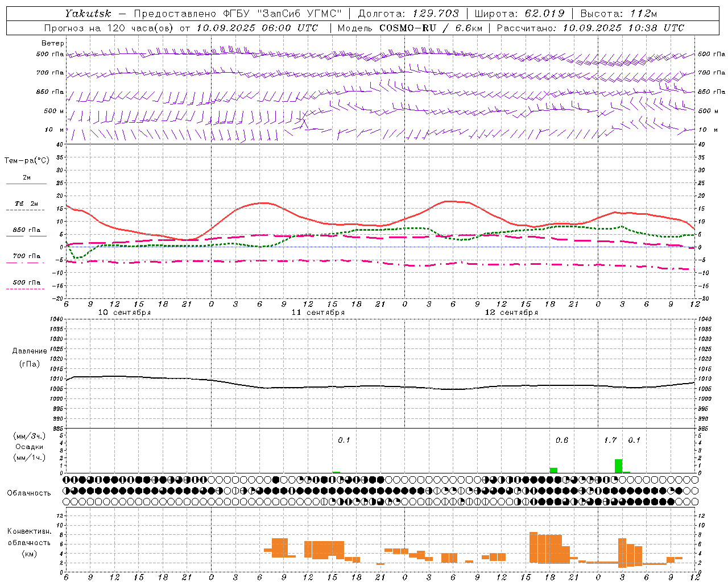Select the 'Конвективн.' convective cloud label
This screenshot has height=582, width=728.
[x=30, y=531]
